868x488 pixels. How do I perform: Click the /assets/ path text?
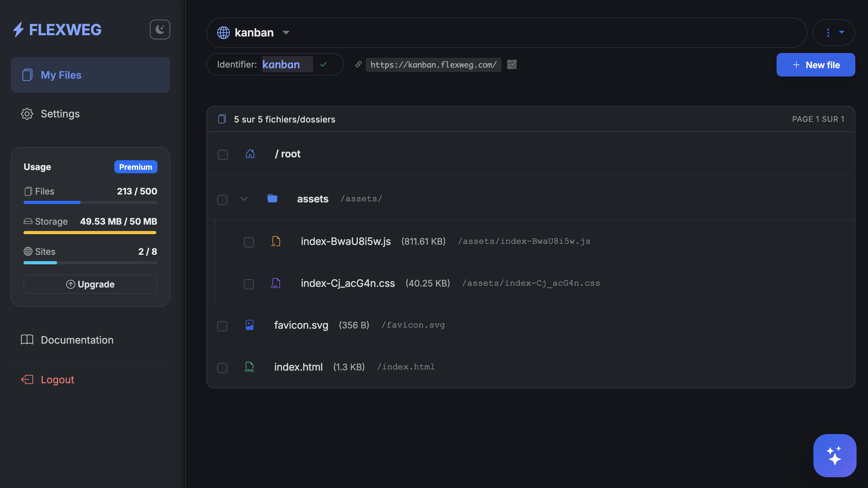[361, 199]
